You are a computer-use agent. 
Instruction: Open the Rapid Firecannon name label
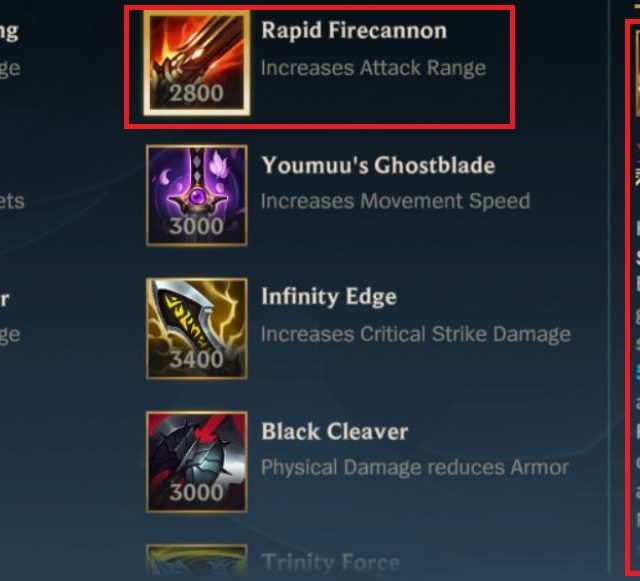354,31
